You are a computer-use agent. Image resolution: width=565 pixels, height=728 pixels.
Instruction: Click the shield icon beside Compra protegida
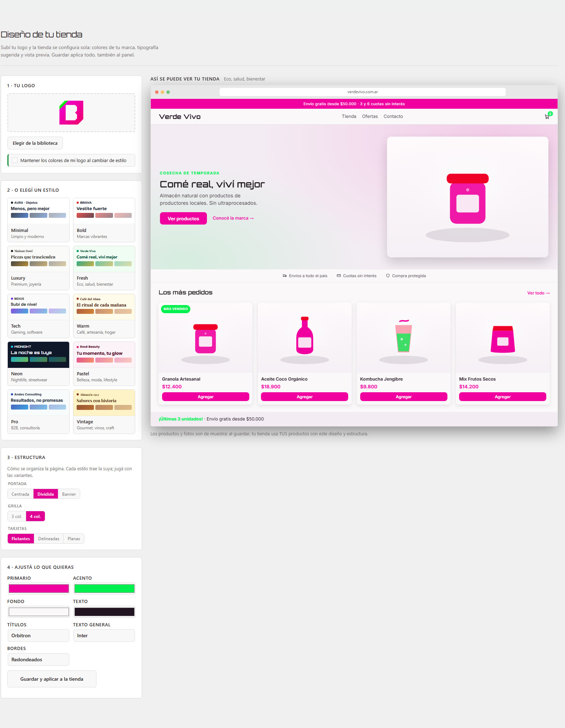(388, 276)
